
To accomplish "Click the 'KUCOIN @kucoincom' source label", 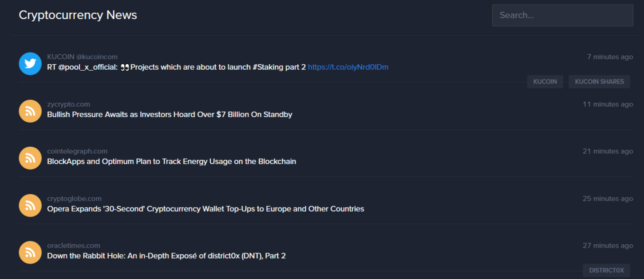I will tap(82, 57).
